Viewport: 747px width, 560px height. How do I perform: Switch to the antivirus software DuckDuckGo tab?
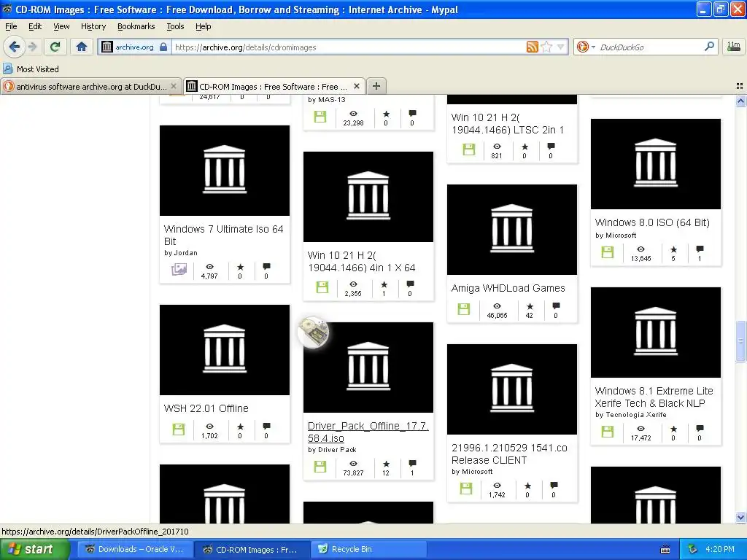pyautogui.click(x=90, y=86)
